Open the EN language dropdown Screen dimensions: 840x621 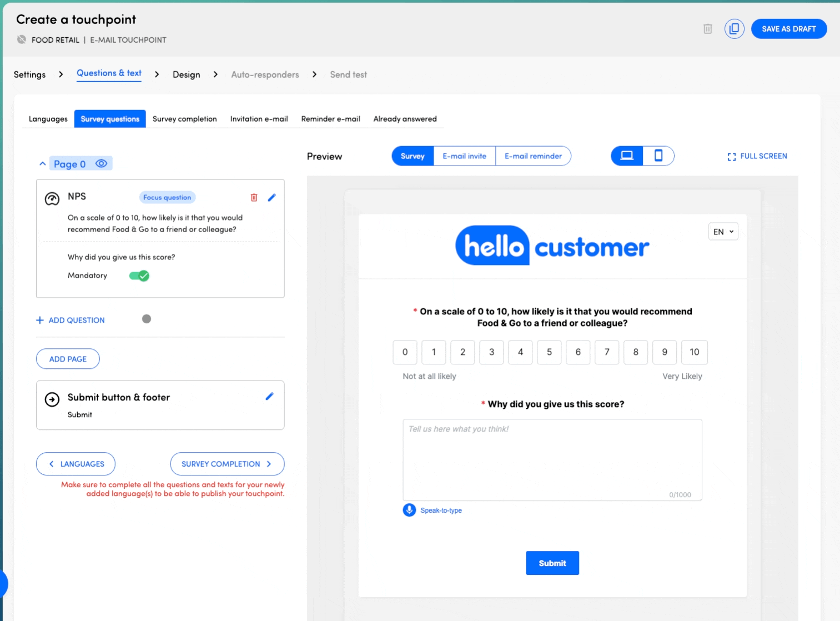tap(723, 232)
